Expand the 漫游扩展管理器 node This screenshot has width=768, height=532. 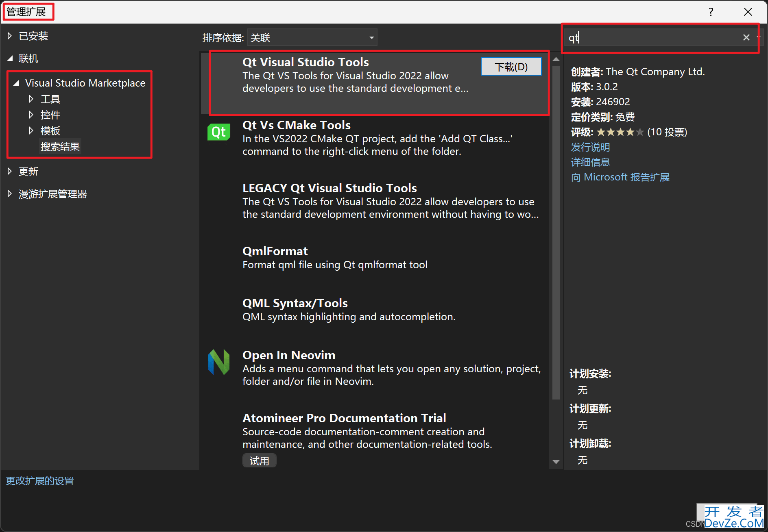click(x=9, y=194)
